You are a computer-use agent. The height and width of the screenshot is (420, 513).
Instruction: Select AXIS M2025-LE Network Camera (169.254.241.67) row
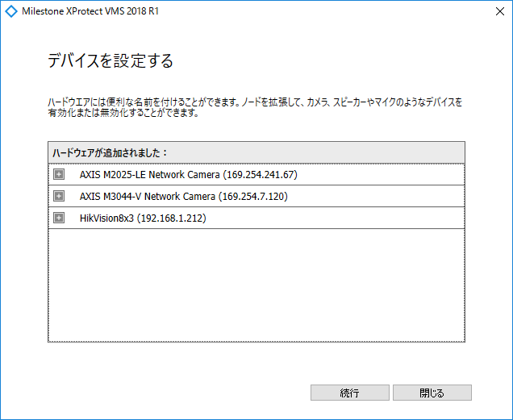click(256, 174)
